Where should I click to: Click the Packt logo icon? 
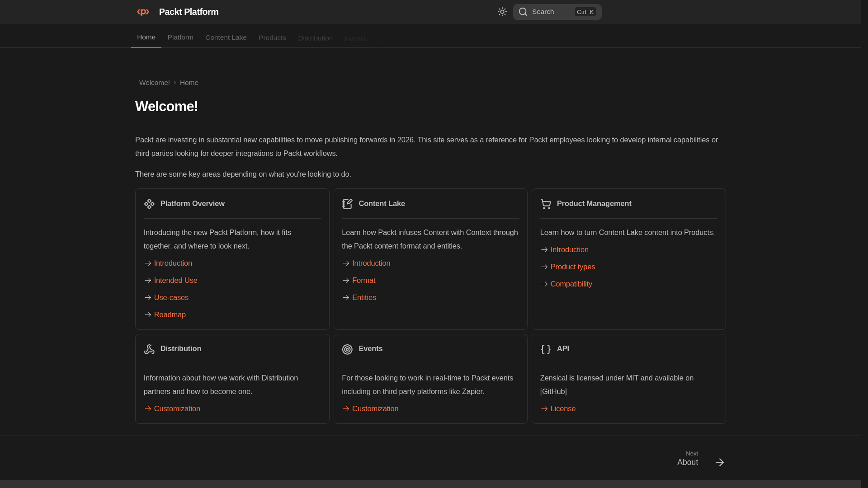click(x=143, y=12)
